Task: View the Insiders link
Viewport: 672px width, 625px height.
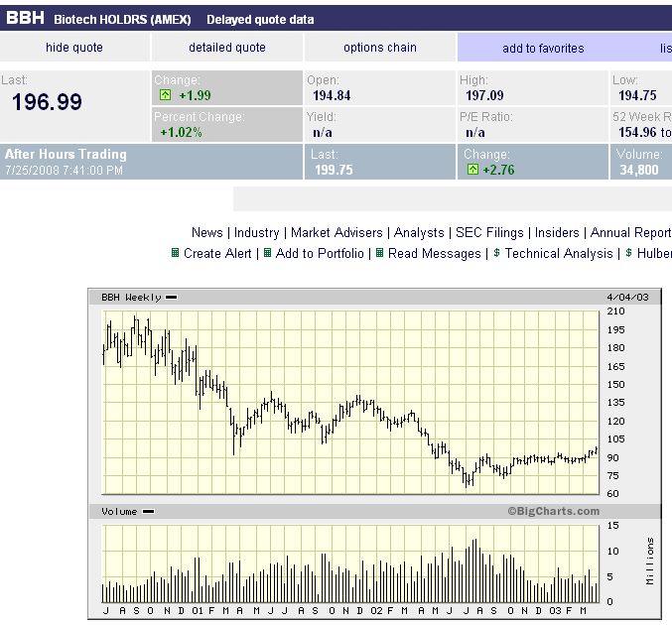Action: coord(557,233)
